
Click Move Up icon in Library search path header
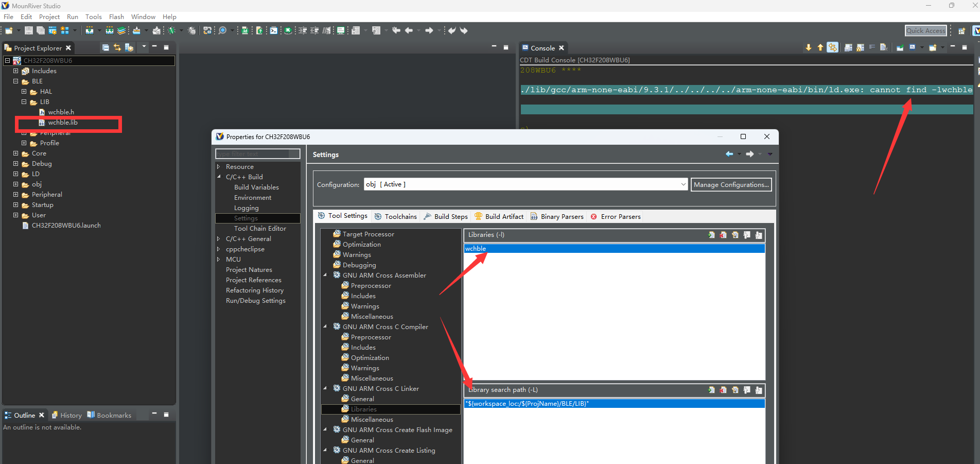pos(747,390)
